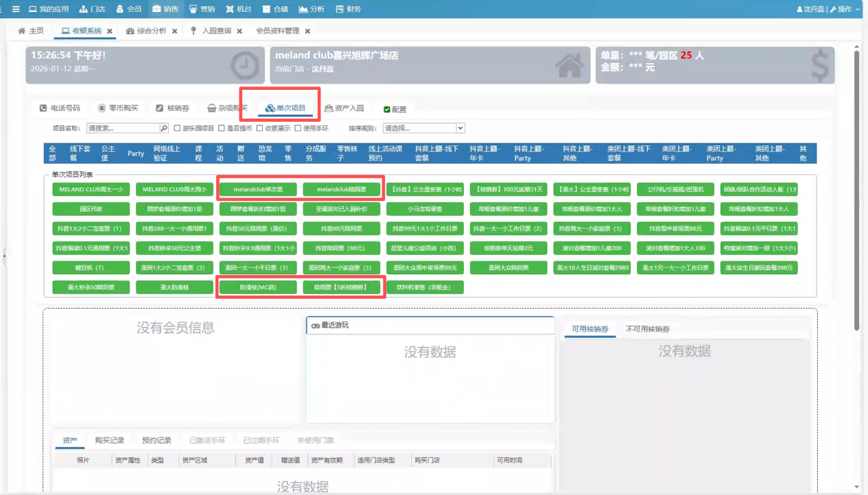Select the 不可用核销券 tab
The width and height of the screenshot is (868, 495).
[x=647, y=329]
